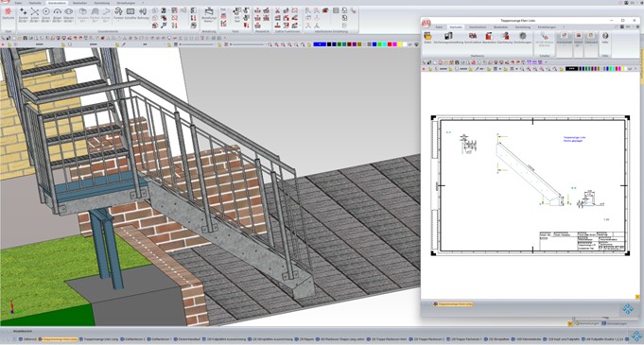
Task: Click Datei folder icon in small window ribbon
Action: [x=428, y=38]
